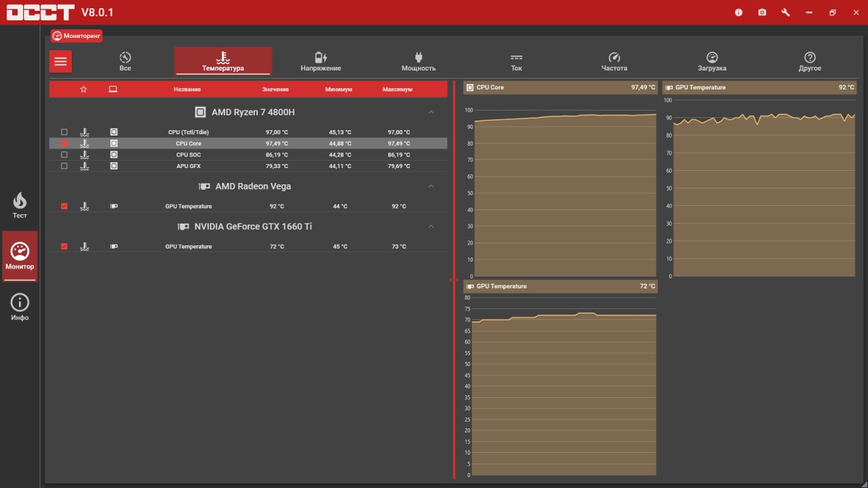Viewport: 868px width, 488px height.
Task: Click the red panel splitter arrows handle
Action: point(454,280)
